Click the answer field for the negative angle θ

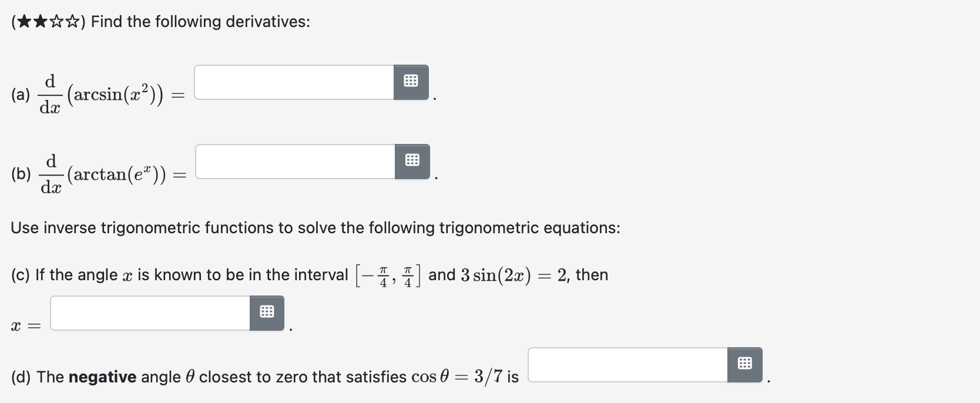coord(628,365)
